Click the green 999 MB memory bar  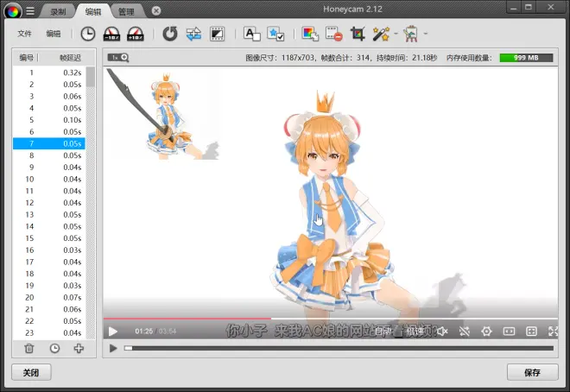tap(526, 58)
